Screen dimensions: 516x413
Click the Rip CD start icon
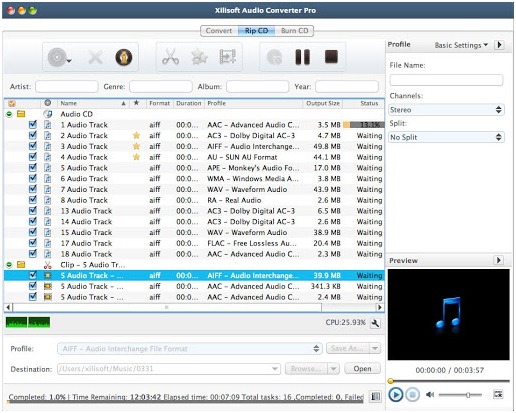(274, 57)
